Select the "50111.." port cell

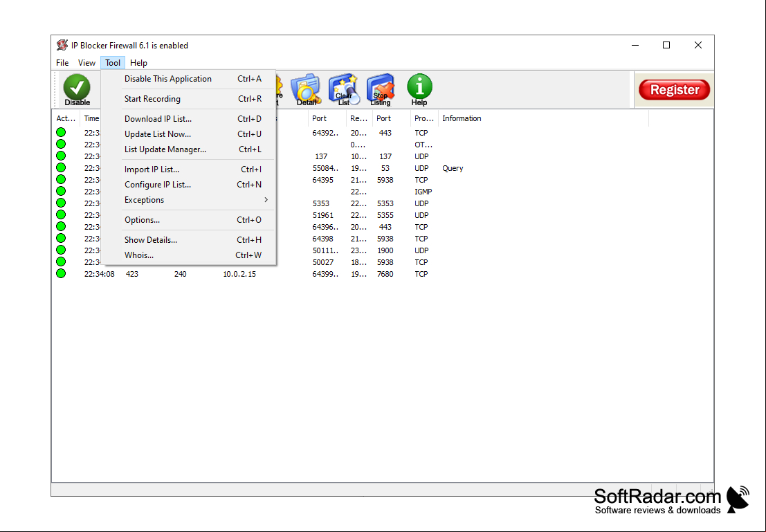325,250
